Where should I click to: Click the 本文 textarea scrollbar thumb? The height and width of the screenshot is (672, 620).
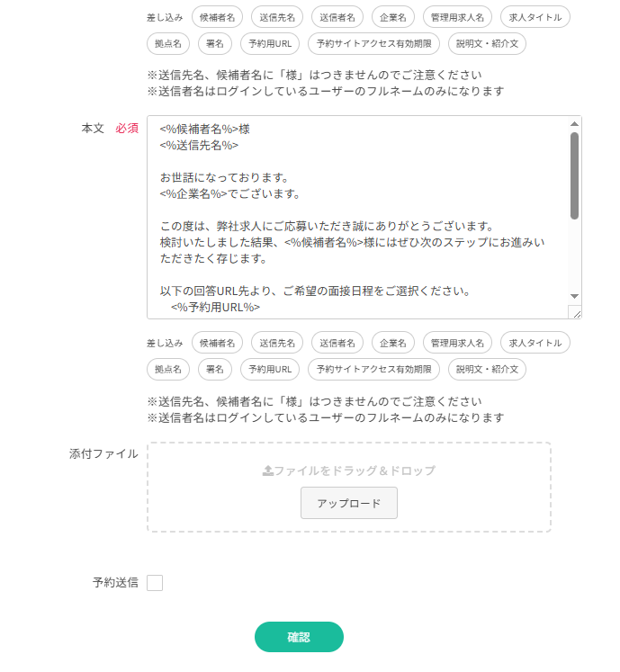tap(574, 175)
